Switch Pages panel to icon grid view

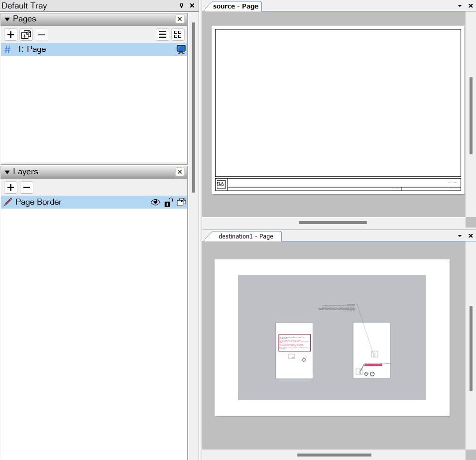(178, 34)
